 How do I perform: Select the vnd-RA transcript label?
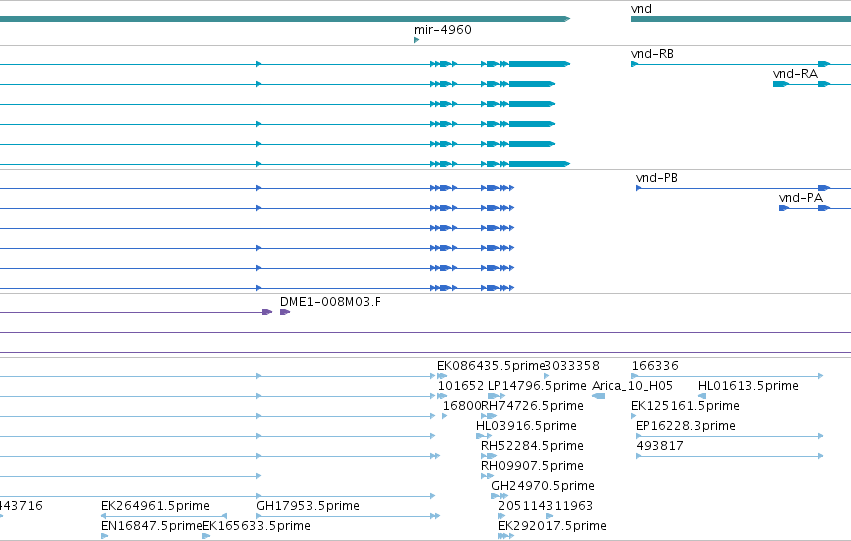click(795, 74)
